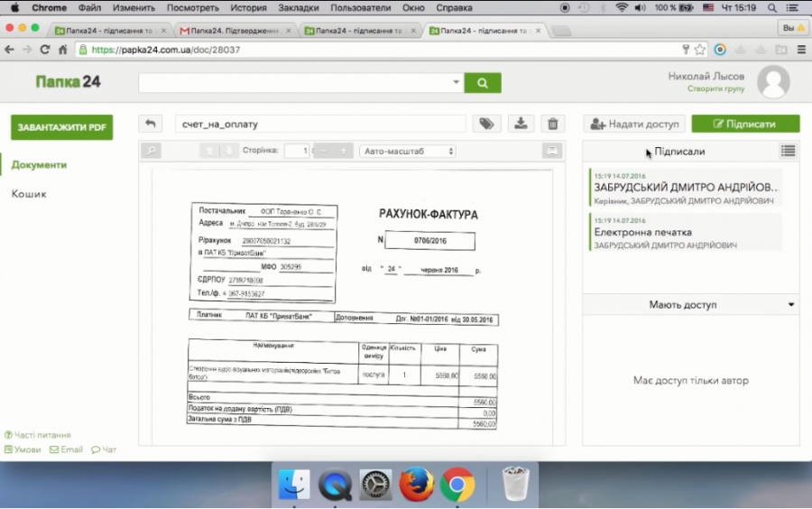This screenshot has width=812, height=509.
Task: Launch Firefox from the dock
Action: [416, 485]
